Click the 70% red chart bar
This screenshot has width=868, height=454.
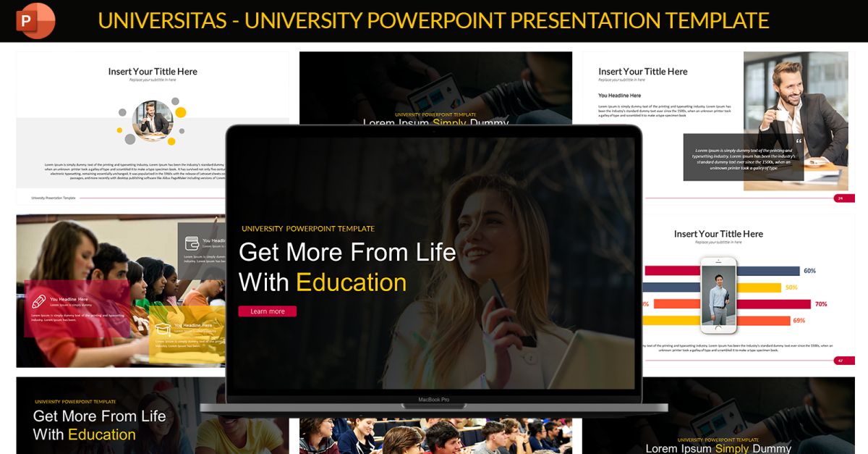coord(774,304)
